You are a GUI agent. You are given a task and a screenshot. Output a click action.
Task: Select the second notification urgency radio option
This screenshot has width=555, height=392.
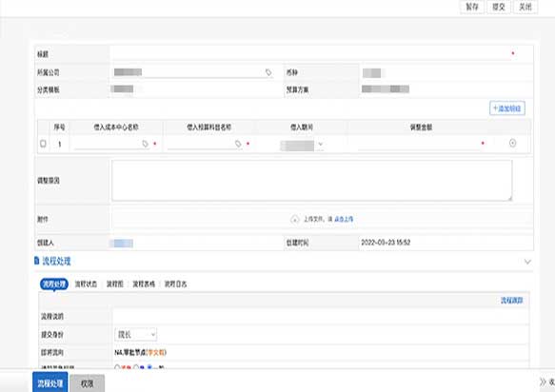coord(136,367)
